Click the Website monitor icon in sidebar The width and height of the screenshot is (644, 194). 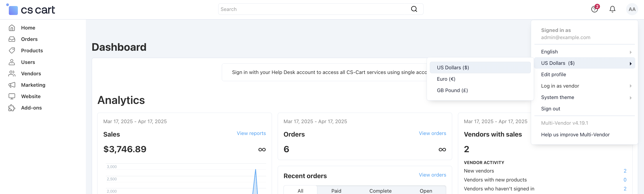pos(12,96)
